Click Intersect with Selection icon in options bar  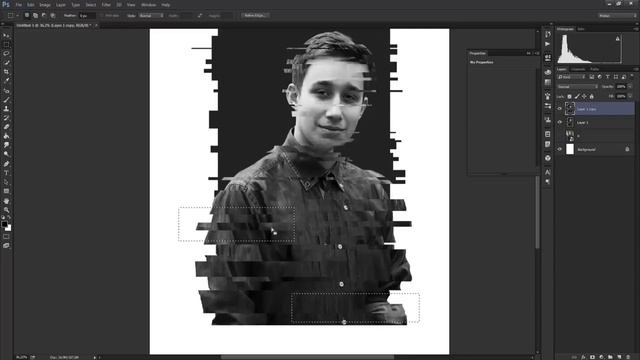[x=53, y=16]
